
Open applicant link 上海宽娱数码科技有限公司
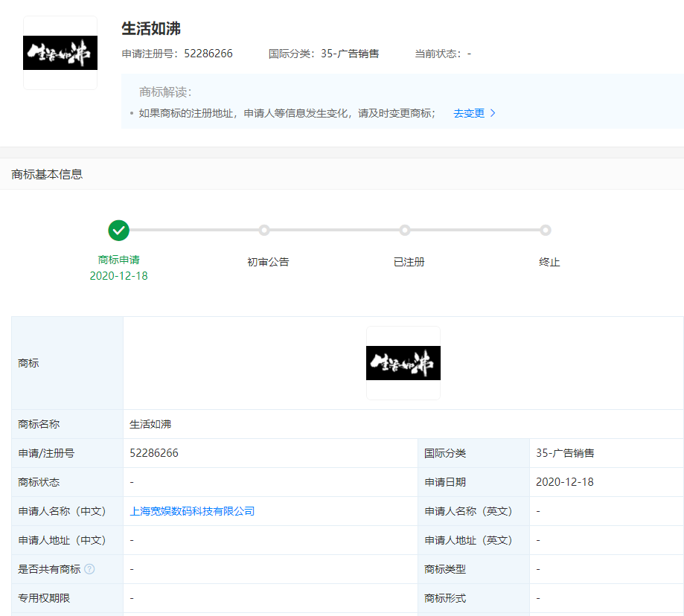(x=192, y=511)
